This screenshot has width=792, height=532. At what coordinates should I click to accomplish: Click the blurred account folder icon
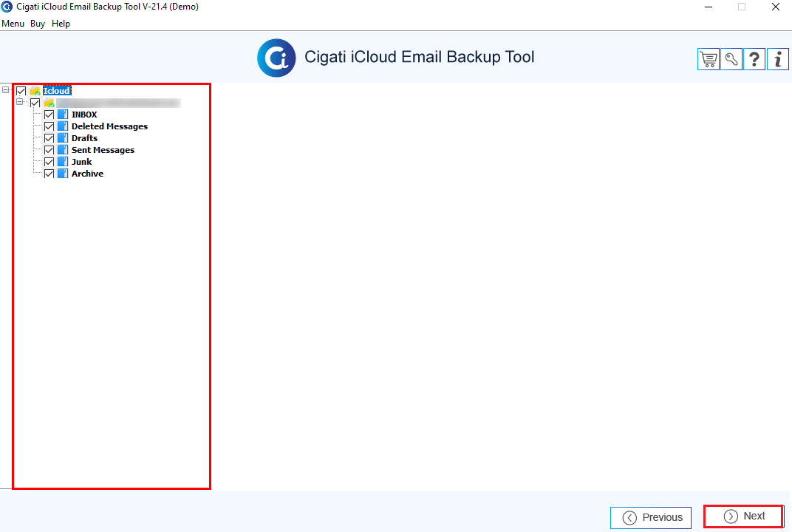[49, 103]
